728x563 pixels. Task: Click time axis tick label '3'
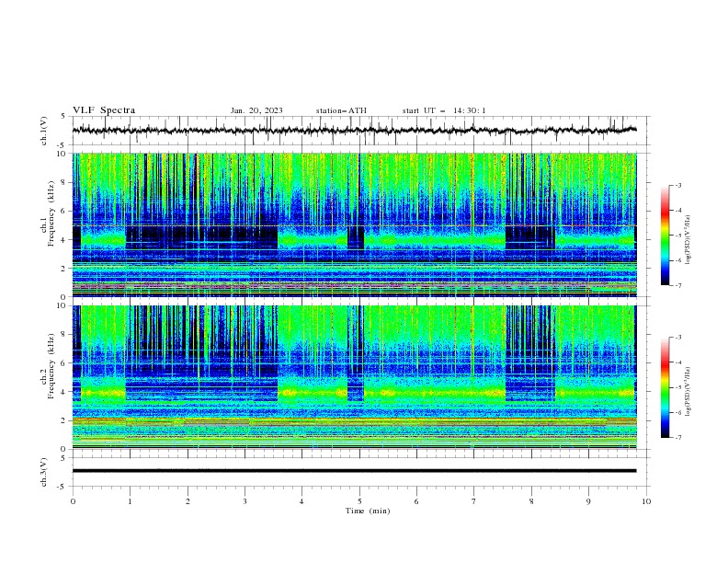tap(245, 501)
